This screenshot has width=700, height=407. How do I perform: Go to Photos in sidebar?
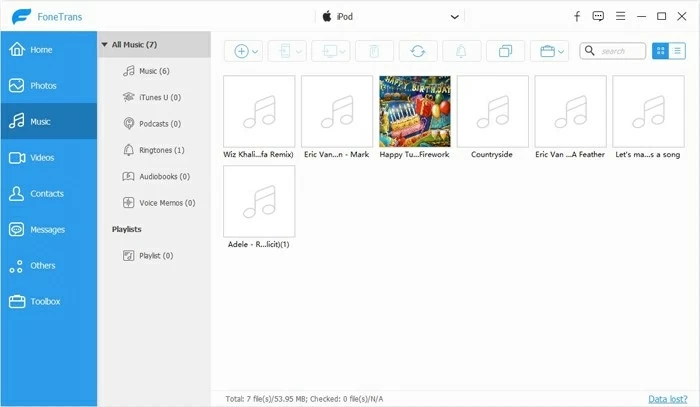tap(49, 85)
